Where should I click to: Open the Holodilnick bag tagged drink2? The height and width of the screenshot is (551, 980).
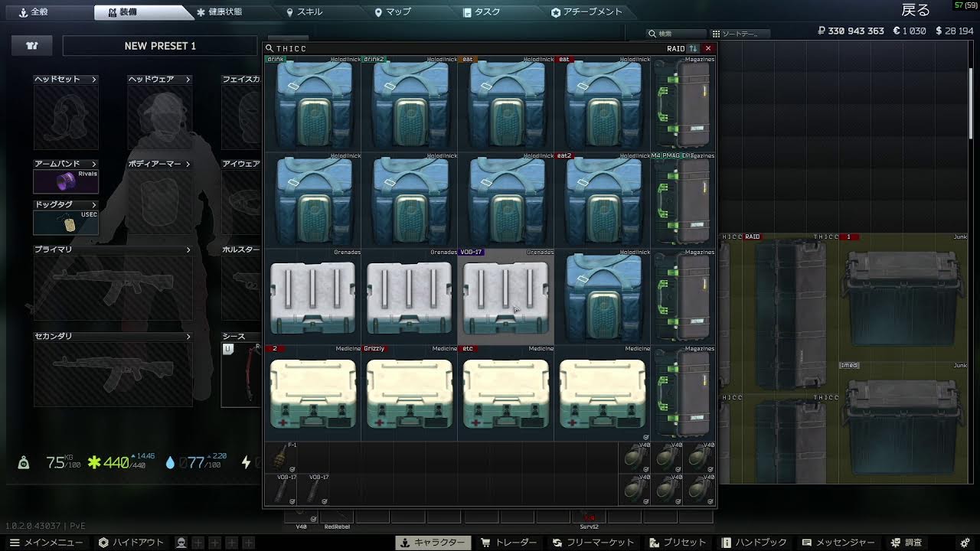pos(410,103)
